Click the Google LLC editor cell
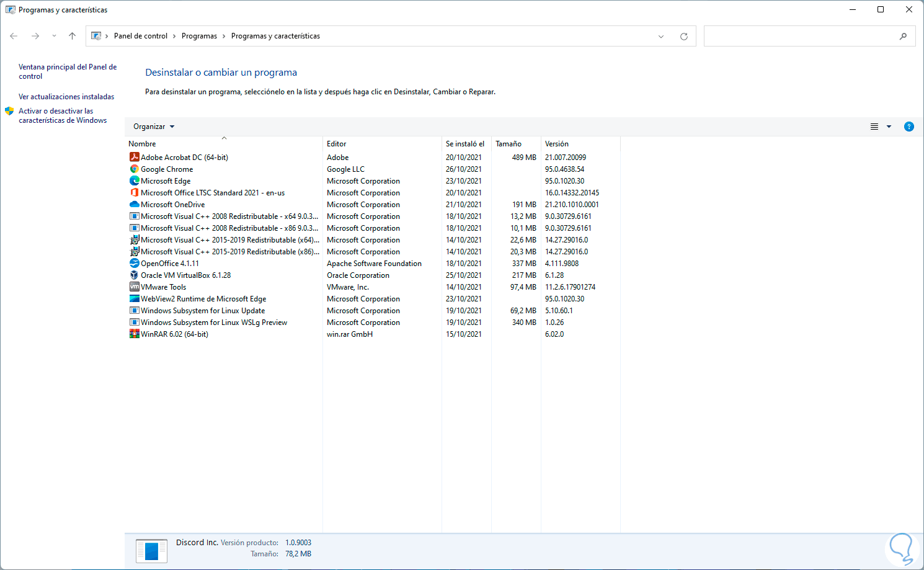924x570 pixels. pyautogui.click(x=345, y=169)
